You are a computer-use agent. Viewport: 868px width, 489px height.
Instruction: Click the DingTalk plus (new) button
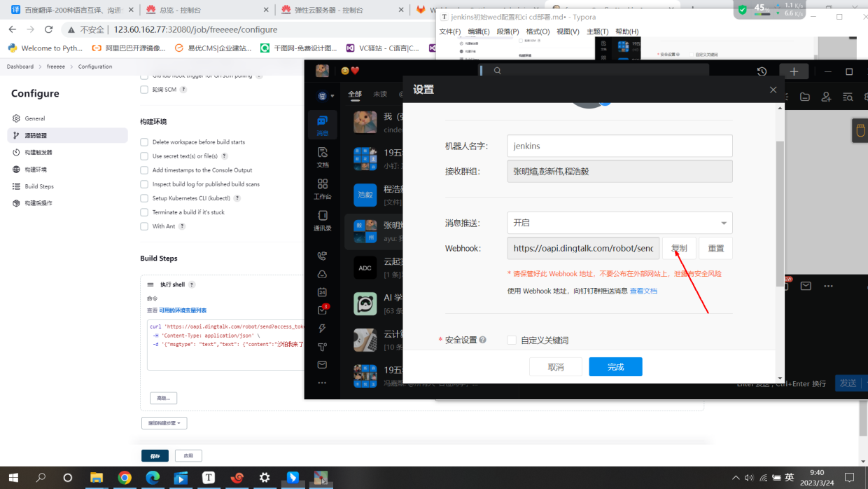[x=794, y=71]
